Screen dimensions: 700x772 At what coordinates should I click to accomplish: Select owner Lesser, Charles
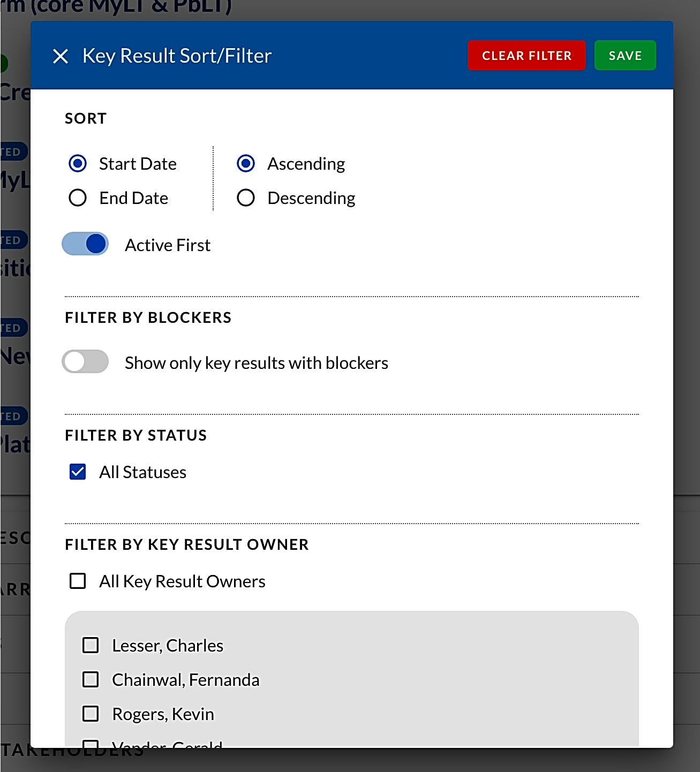(91, 645)
